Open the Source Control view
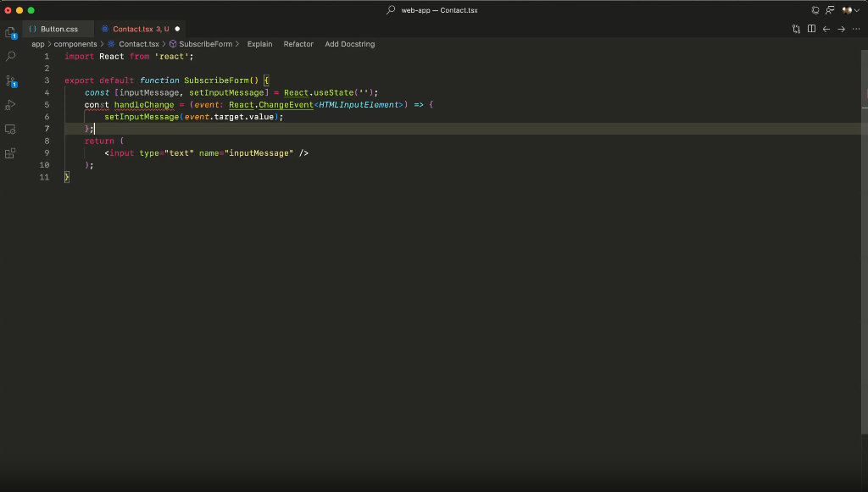The image size is (868, 492). point(10,81)
